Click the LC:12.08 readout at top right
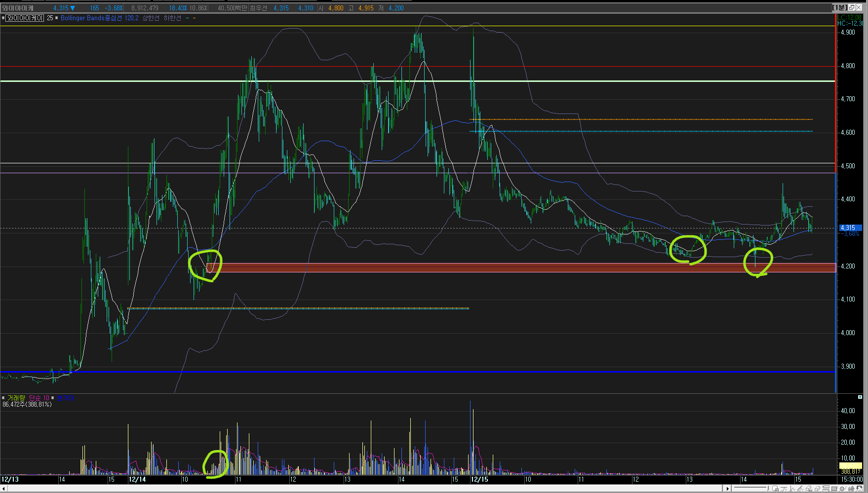The height and width of the screenshot is (493, 868). tap(849, 17)
